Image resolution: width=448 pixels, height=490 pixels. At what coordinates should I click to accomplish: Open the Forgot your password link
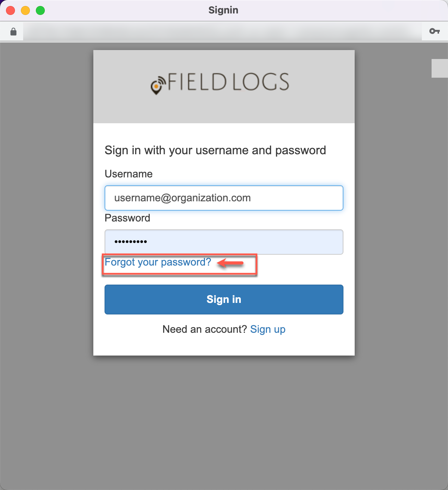[158, 262]
